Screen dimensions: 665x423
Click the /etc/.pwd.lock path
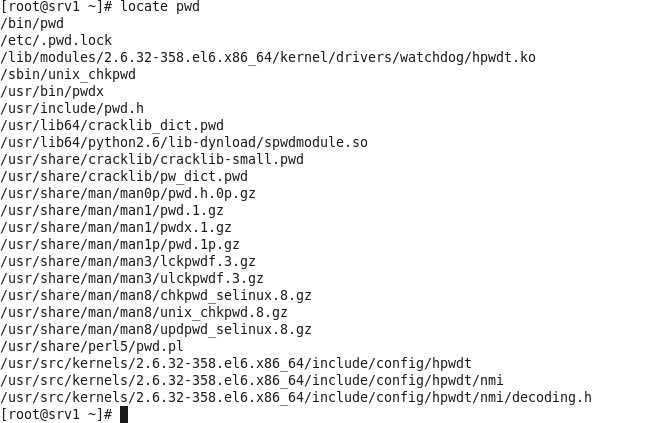(51, 40)
